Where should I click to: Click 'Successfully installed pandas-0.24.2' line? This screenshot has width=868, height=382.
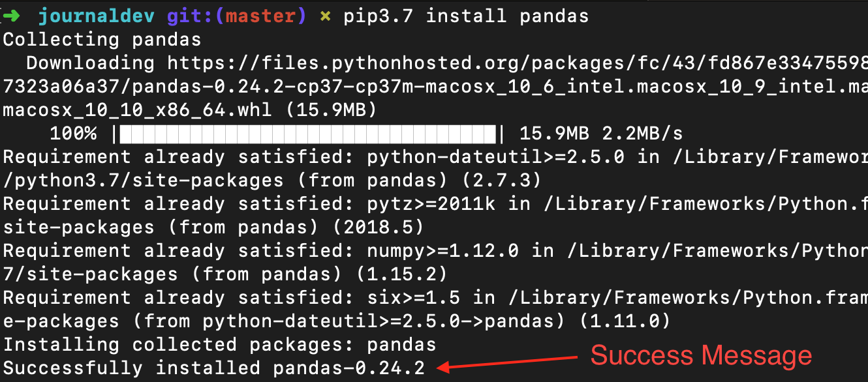click(x=214, y=367)
